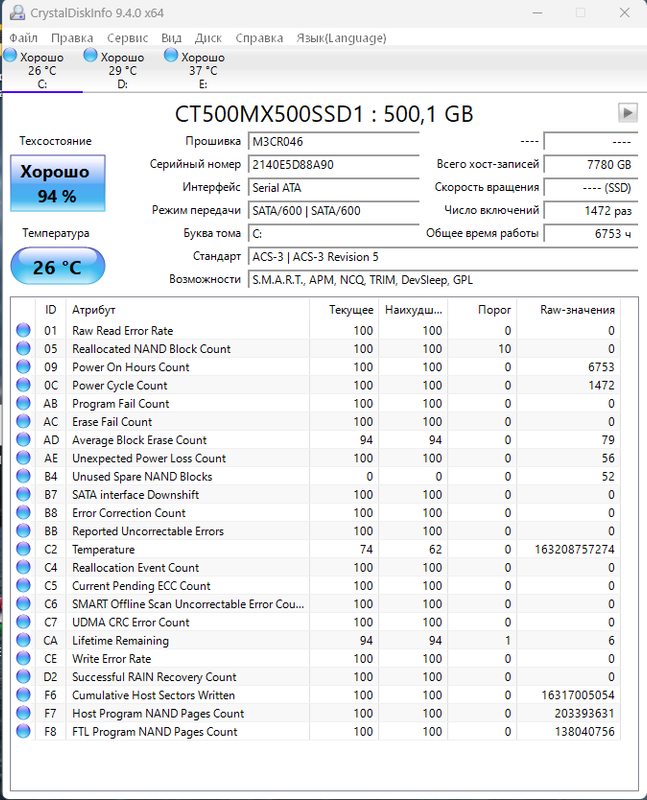
Task: Click status orb for FTL Program NAND Pages Count
Action: (23, 731)
